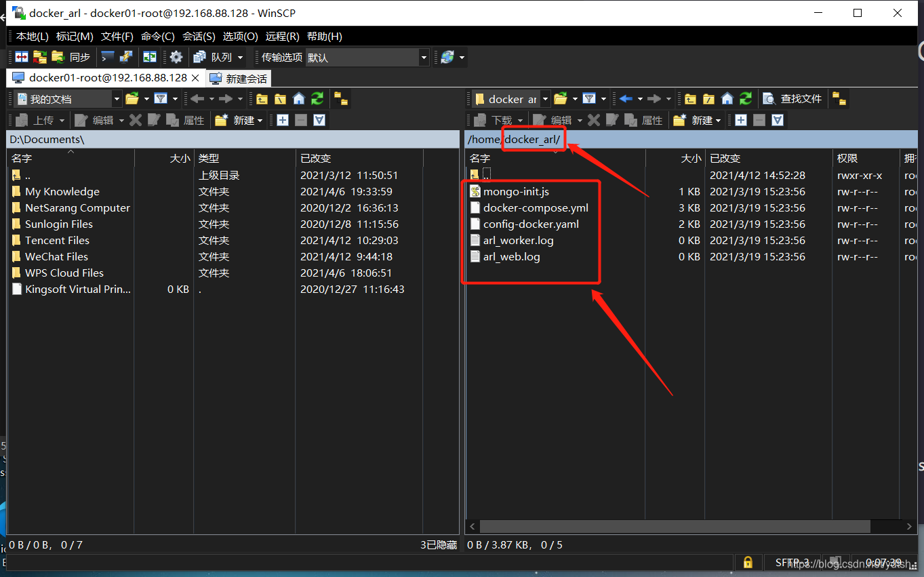Click the 查找文件 find files button
This screenshot has width=924, height=577.
792,99
